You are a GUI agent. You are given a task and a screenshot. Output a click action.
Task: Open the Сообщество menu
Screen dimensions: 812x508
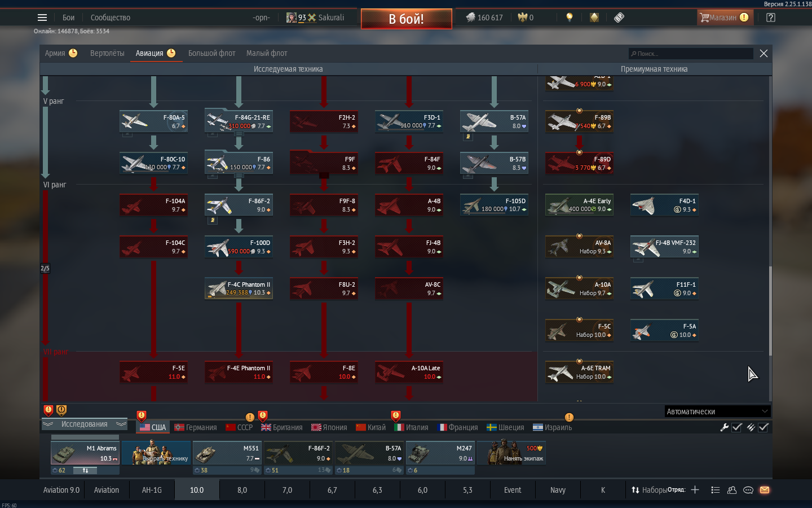tap(111, 17)
